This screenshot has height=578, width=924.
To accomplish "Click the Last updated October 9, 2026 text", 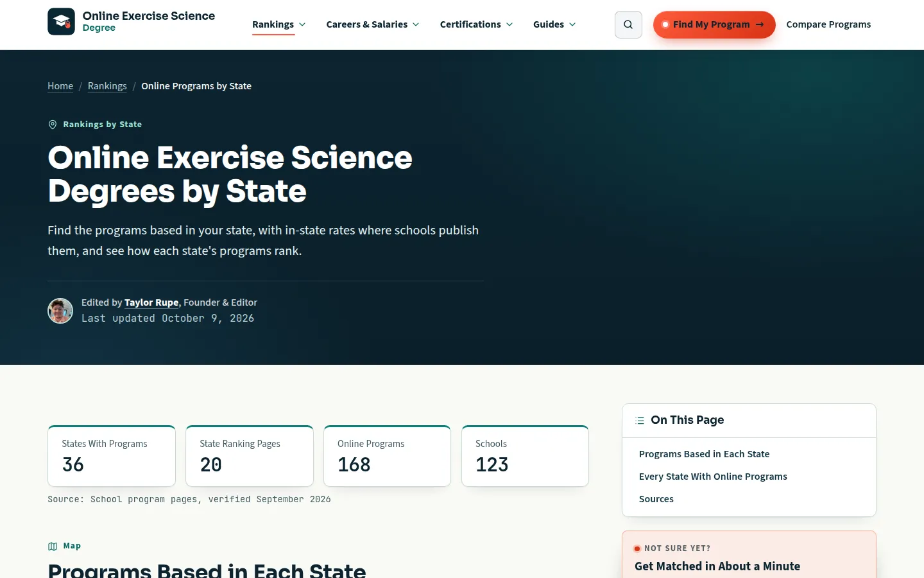I will pos(167,319).
